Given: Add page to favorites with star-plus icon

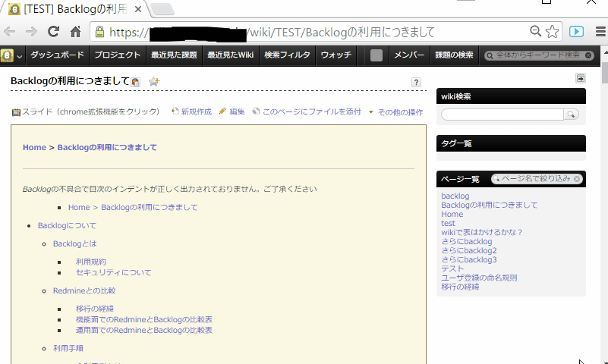Looking at the screenshot, I should click(154, 81).
